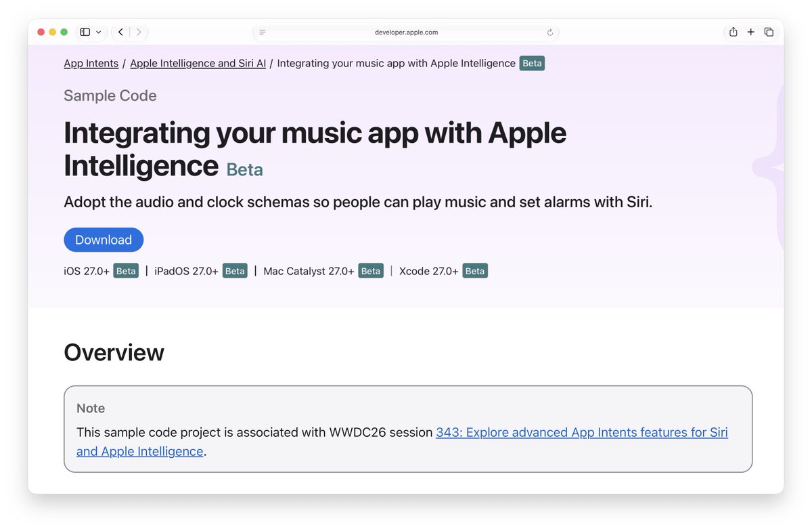Click the Note label in the callout

pyautogui.click(x=91, y=408)
